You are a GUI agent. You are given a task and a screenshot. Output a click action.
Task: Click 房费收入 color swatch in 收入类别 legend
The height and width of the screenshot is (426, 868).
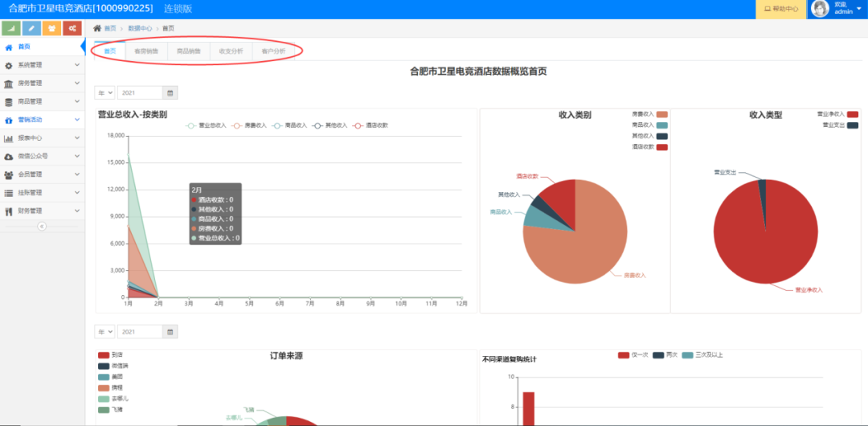[662, 114]
